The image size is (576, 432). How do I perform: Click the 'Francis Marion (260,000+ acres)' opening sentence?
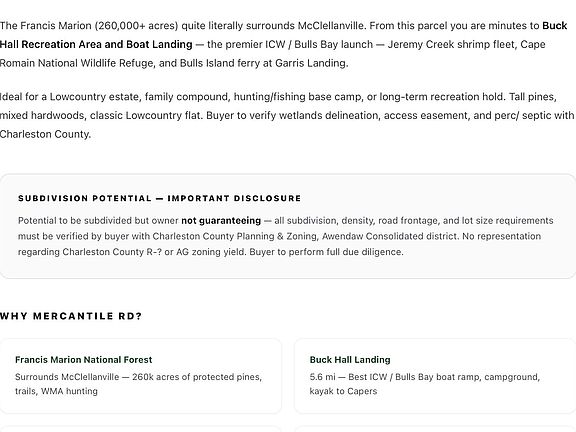click(182, 26)
